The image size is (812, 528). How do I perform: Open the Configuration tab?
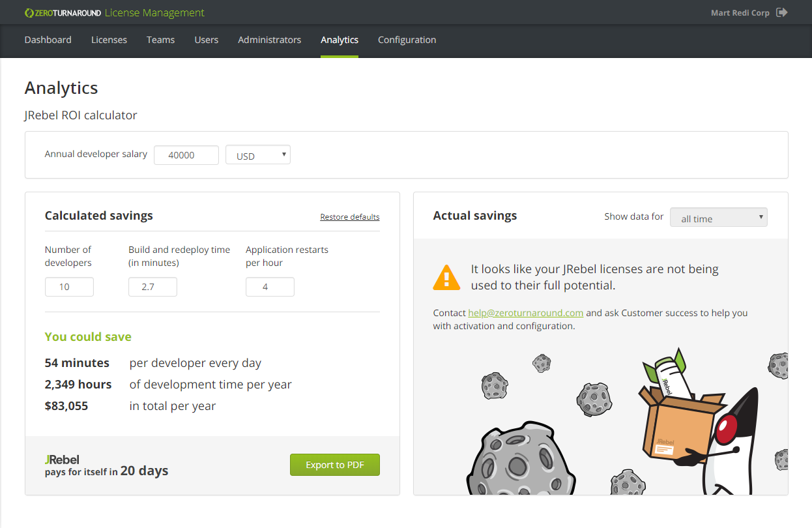(x=407, y=40)
